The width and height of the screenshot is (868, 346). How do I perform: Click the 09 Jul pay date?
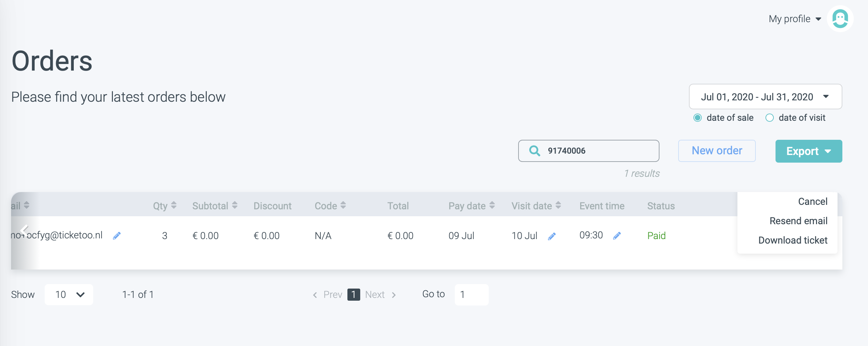461,236
